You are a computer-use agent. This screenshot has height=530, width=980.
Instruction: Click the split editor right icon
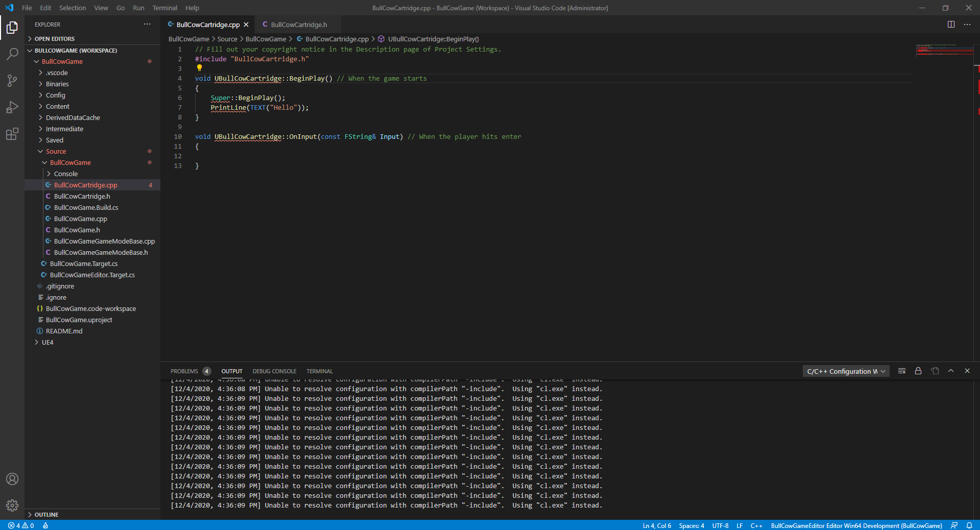951,25
